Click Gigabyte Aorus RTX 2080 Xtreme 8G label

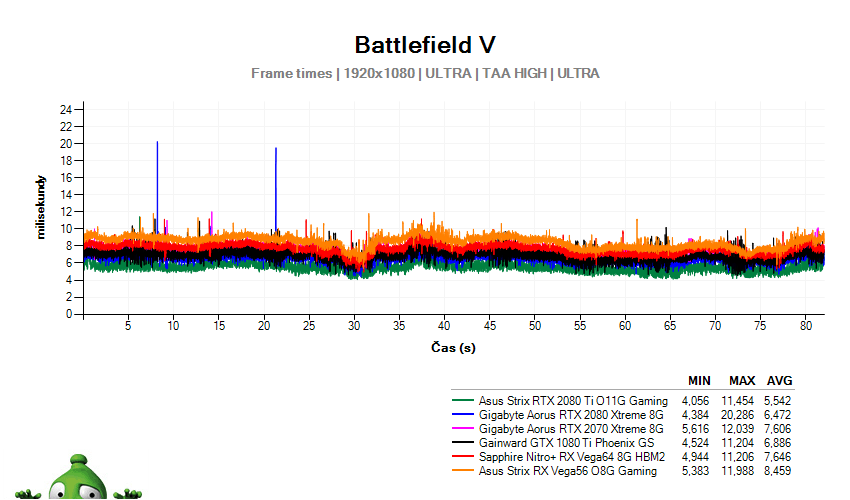pos(571,415)
